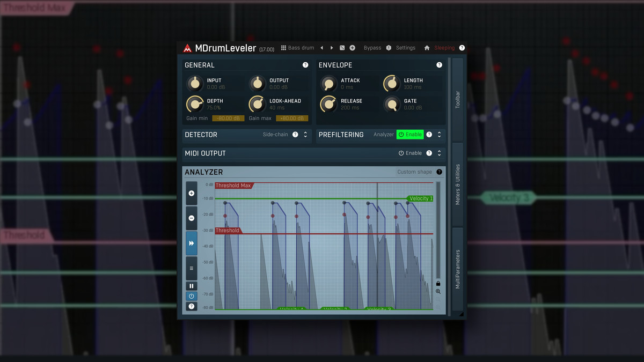
Task: Expand the MIDI Output section arrows
Action: coord(439,153)
